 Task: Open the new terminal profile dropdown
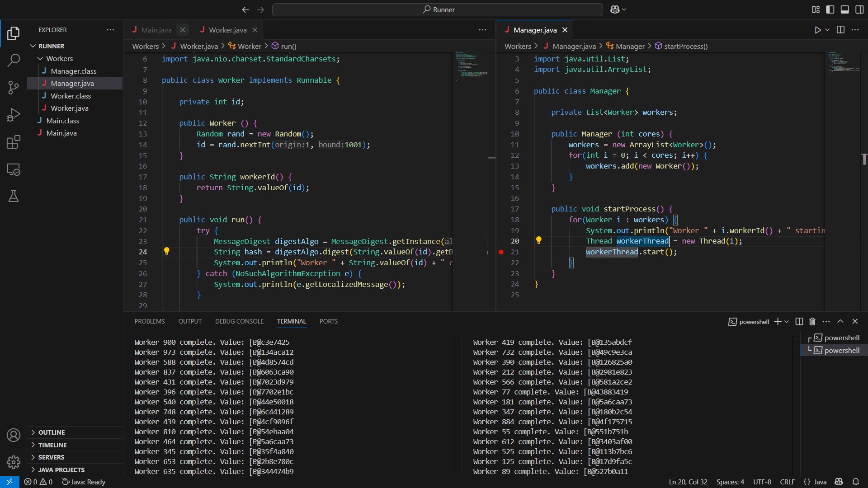(x=787, y=321)
